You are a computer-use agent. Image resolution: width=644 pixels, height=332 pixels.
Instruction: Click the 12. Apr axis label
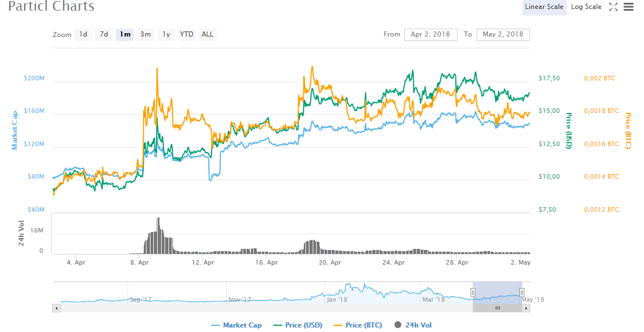pyautogui.click(x=203, y=262)
